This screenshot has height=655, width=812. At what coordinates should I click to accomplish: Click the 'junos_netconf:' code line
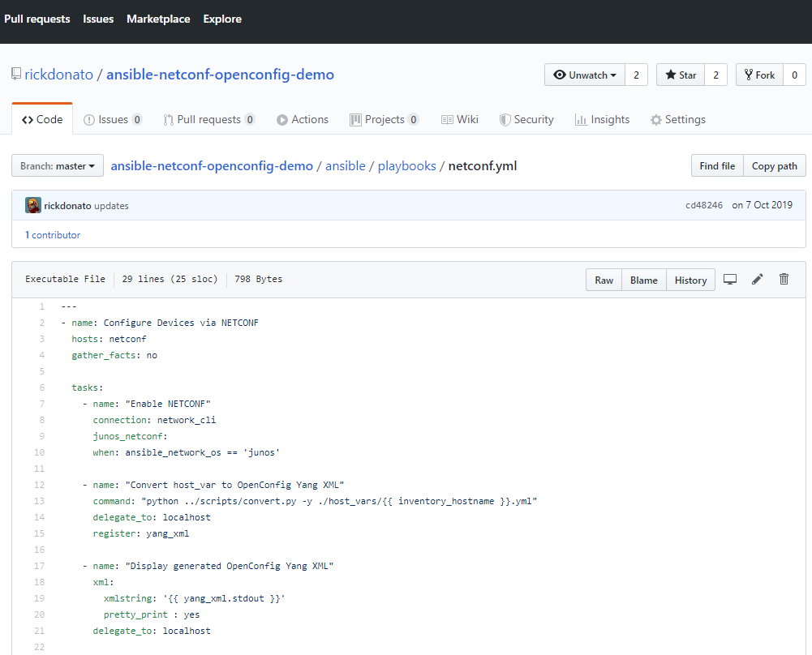(130, 436)
